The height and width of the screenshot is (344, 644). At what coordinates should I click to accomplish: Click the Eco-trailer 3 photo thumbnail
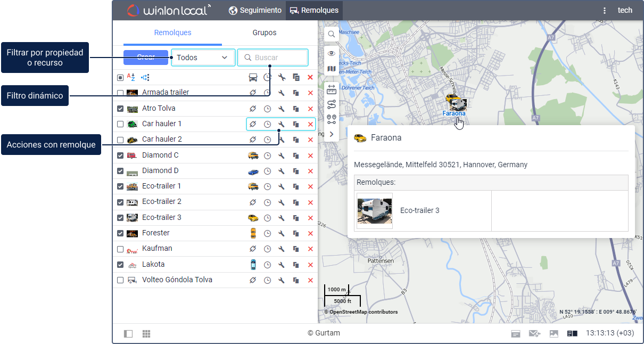point(375,211)
